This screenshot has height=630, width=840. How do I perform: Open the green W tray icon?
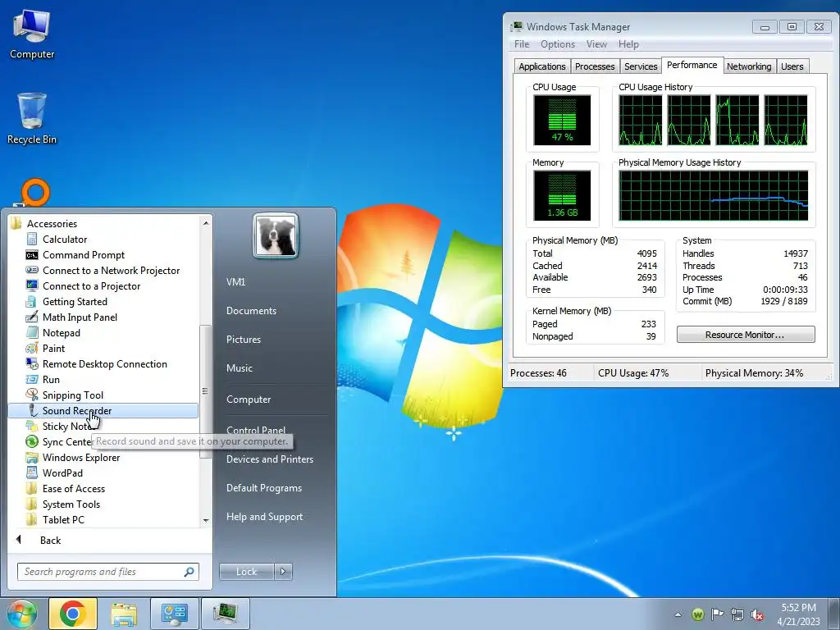[x=697, y=614]
